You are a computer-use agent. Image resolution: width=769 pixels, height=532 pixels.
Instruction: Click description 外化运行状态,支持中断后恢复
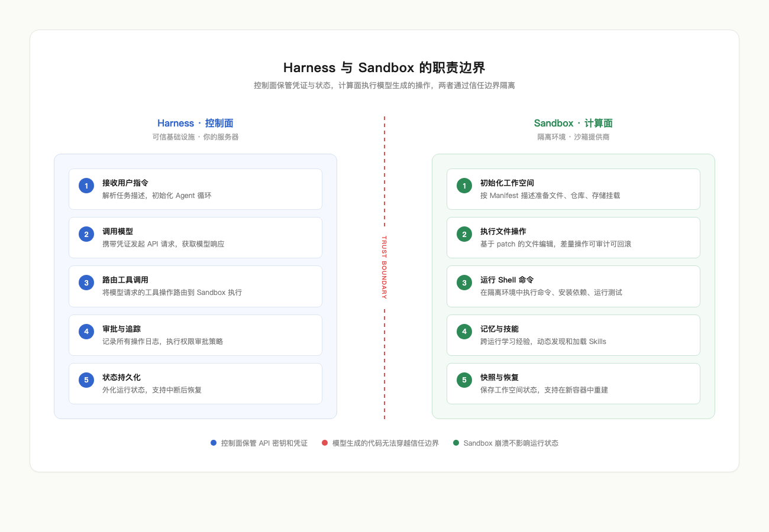[152, 390]
